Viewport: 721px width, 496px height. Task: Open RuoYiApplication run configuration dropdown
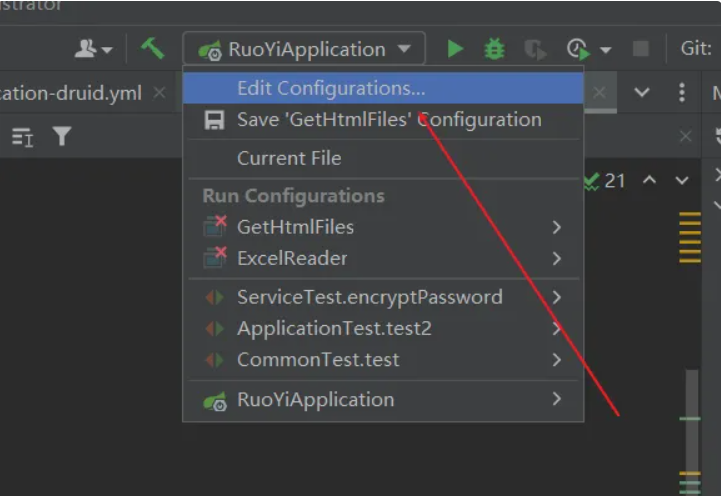[304, 49]
